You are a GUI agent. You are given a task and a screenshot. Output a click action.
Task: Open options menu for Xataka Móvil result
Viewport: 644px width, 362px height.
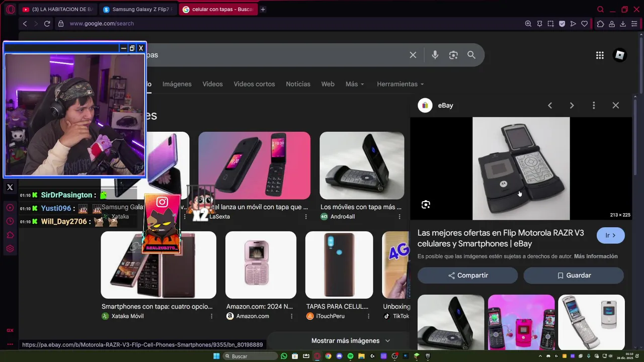click(211, 316)
